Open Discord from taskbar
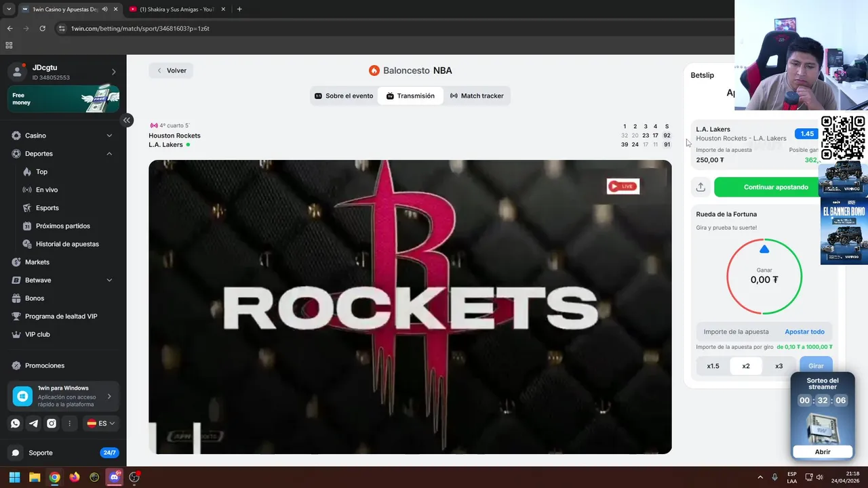The width and height of the screenshot is (868, 488). (115, 477)
